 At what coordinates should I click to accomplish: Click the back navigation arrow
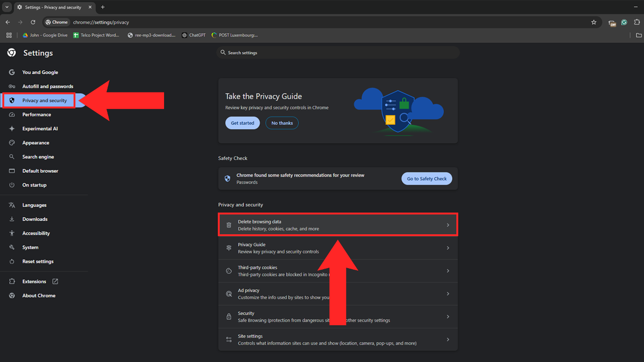(8, 22)
